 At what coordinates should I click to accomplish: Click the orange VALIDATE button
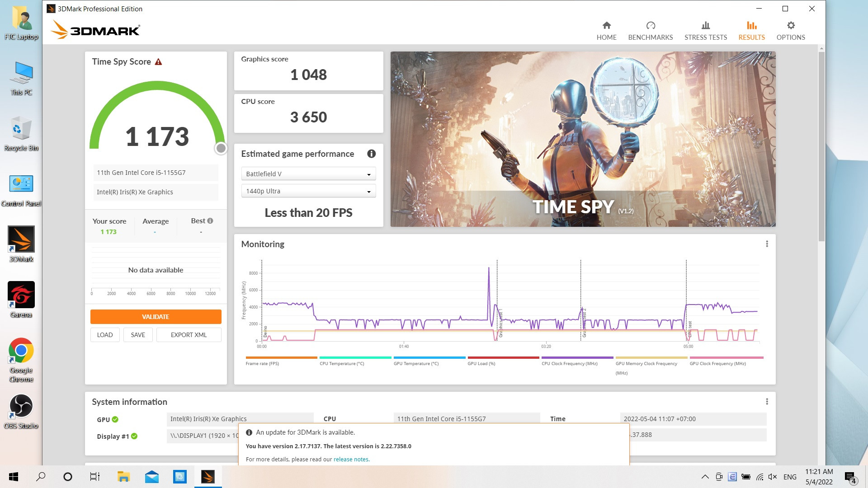click(x=156, y=317)
